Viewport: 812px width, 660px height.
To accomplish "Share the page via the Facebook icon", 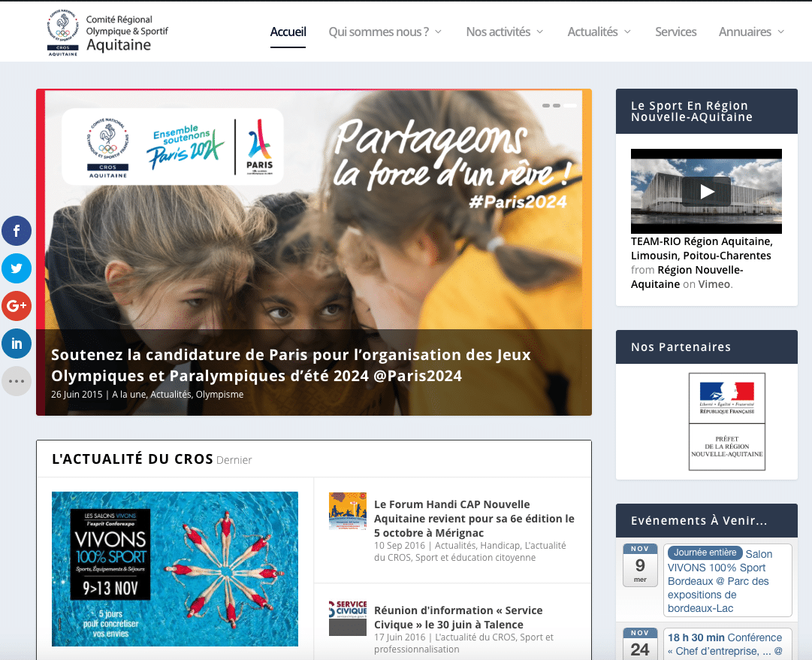I will tap(17, 231).
